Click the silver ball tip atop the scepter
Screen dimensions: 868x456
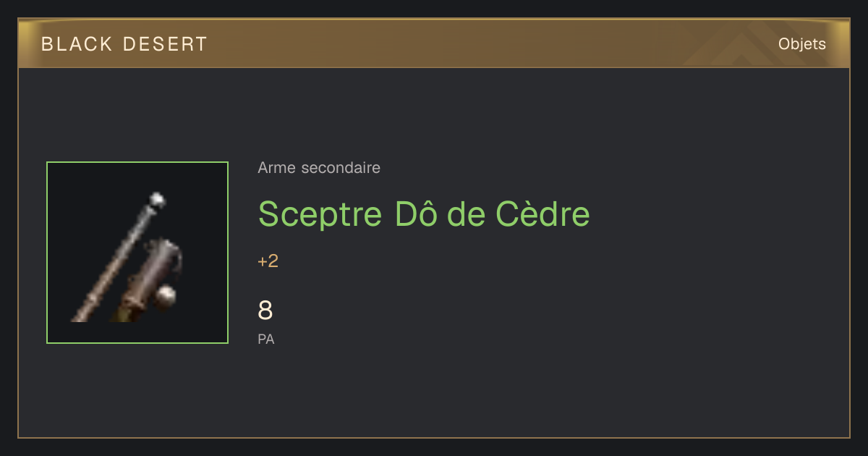156,199
